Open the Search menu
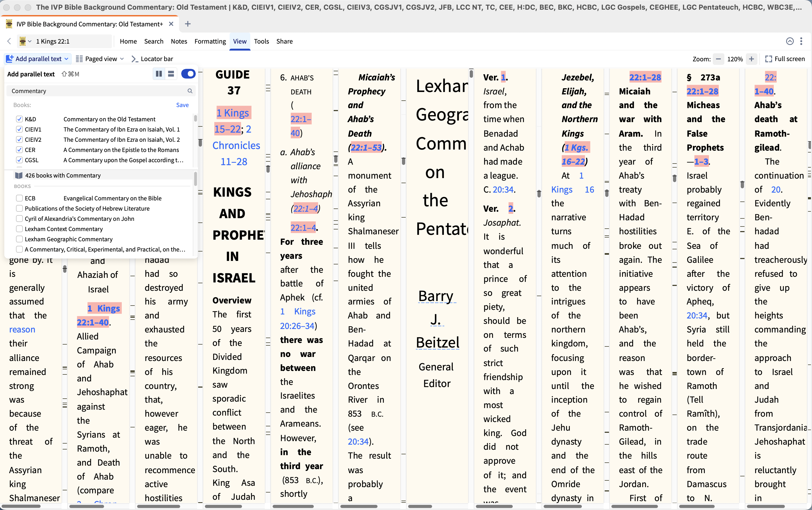This screenshot has width=812, height=510. point(154,41)
